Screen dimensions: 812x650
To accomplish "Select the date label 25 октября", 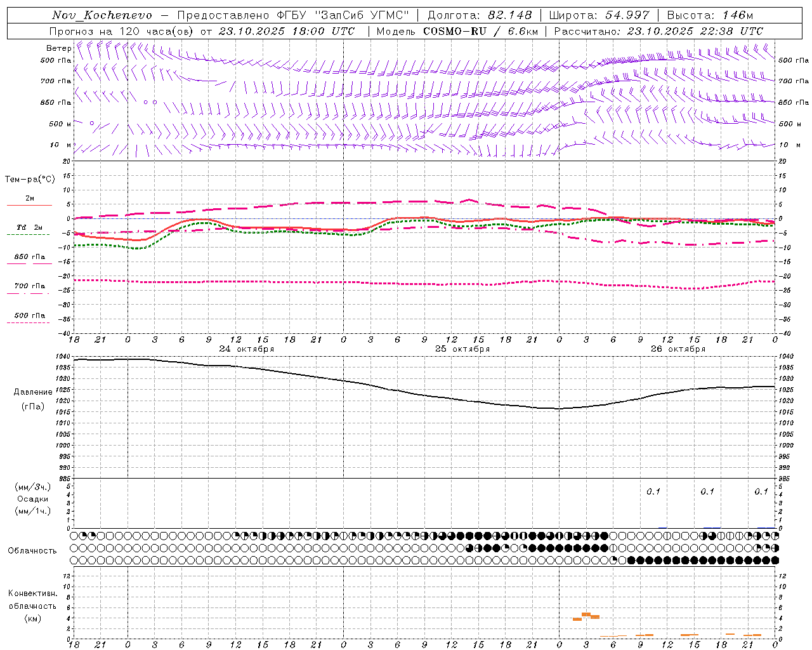I will coord(462,349).
